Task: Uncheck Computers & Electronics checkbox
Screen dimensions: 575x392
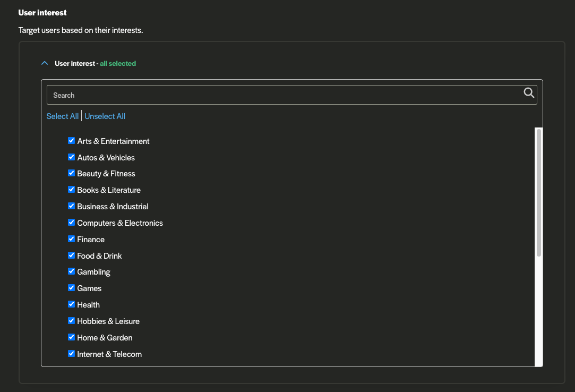Action: [x=71, y=223]
